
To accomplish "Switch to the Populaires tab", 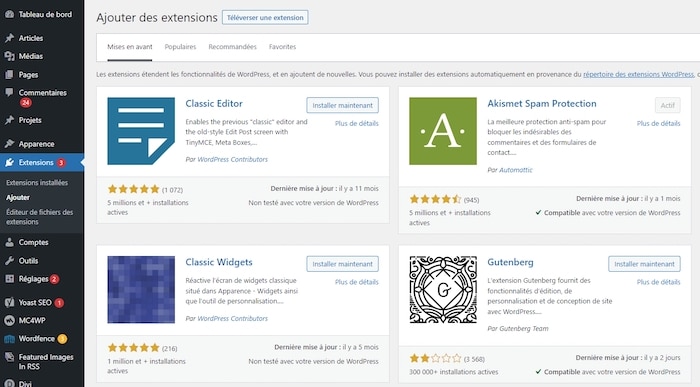I will click(x=180, y=47).
